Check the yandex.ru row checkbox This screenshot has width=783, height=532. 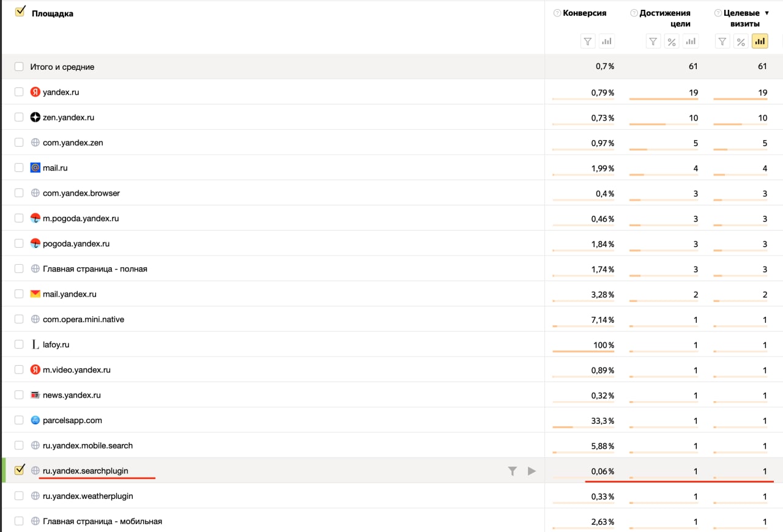click(19, 92)
